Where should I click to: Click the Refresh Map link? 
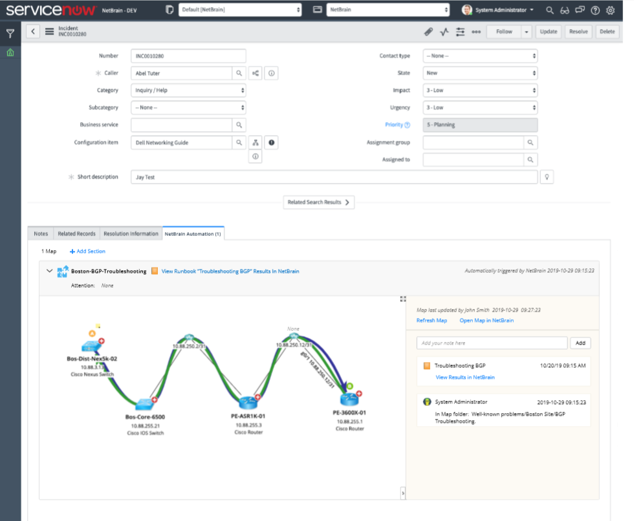tap(431, 321)
